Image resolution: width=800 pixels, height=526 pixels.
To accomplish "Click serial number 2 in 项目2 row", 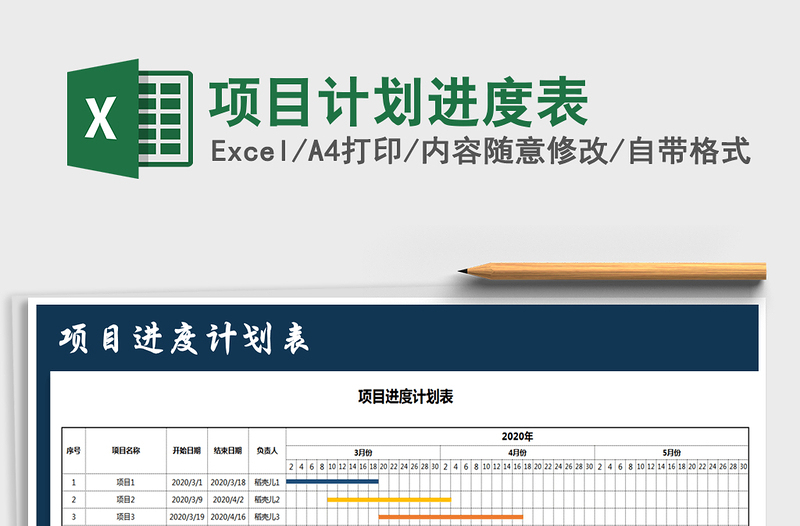I will [x=73, y=499].
